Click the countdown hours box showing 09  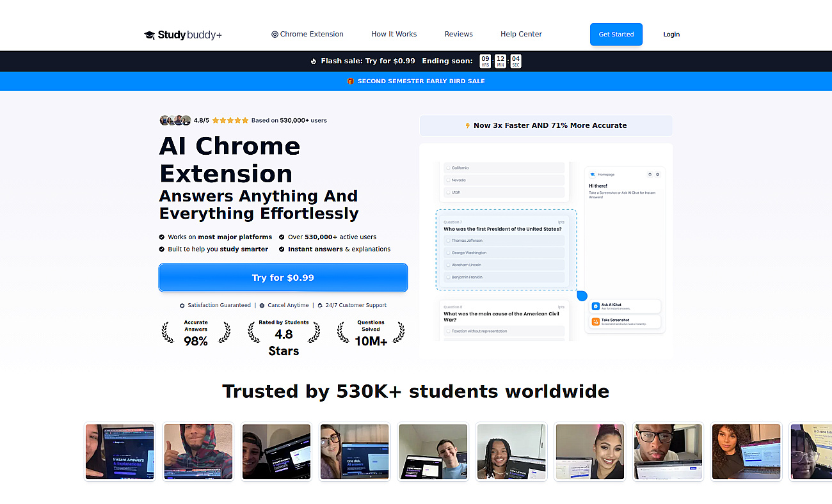pos(486,61)
